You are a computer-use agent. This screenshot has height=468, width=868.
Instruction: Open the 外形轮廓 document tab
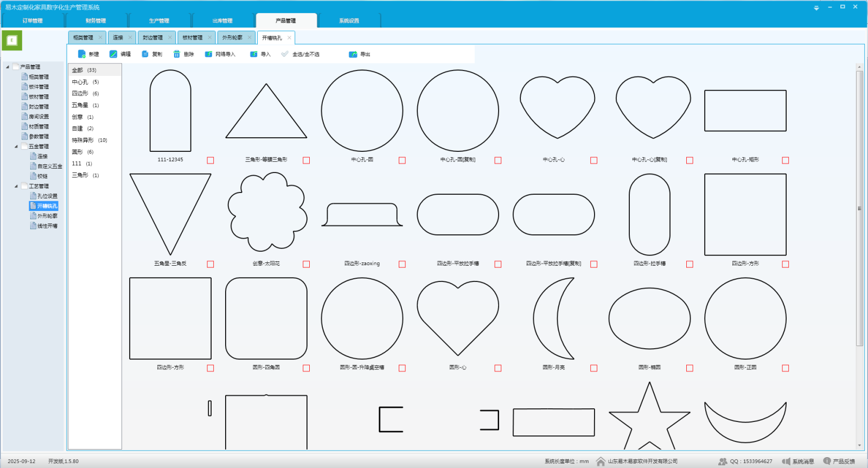coord(232,37)
